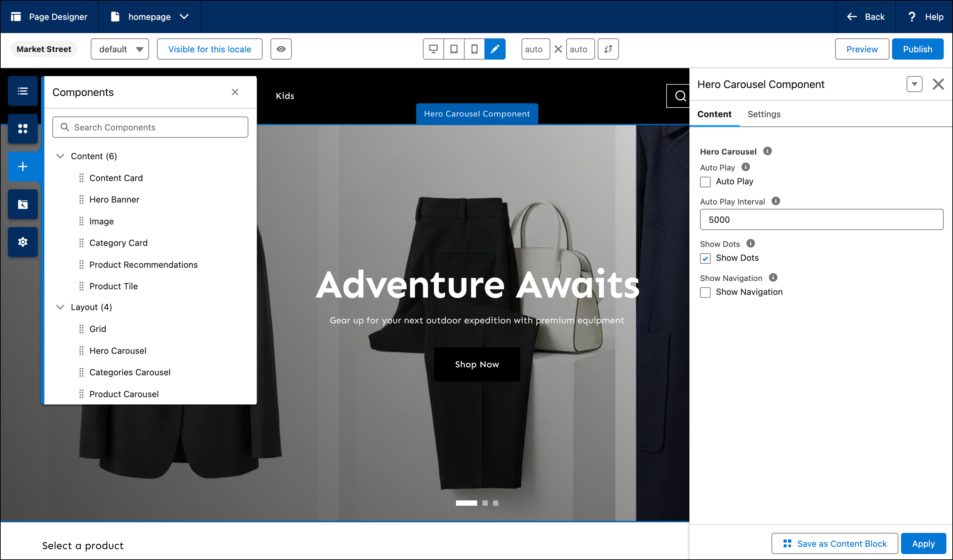Viewport: 953px width, 560px height.
Task: Click the Hero Carousel info icon
Action: (767, 151)
